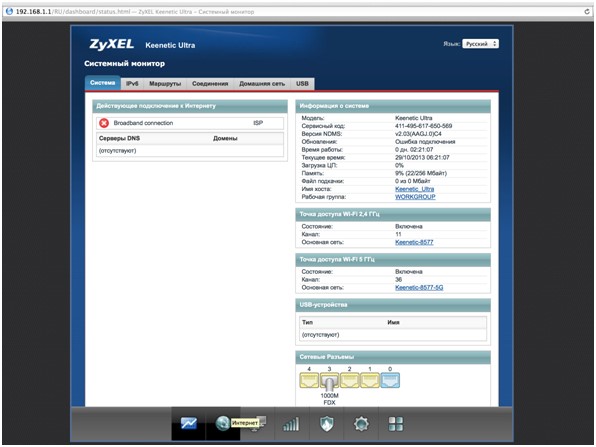Click uptime value 0 дн. 02:21:07
This screenshot has height=447, width=596.
414,150
